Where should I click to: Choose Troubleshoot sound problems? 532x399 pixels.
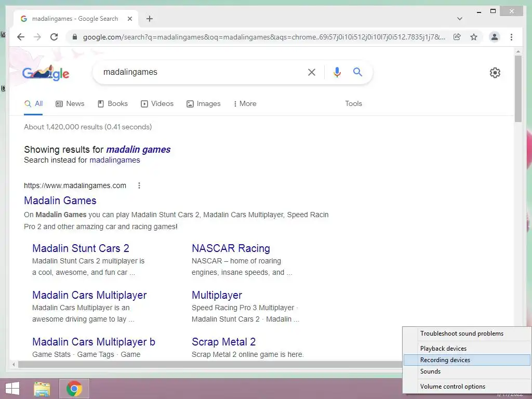tap(467, 334)
